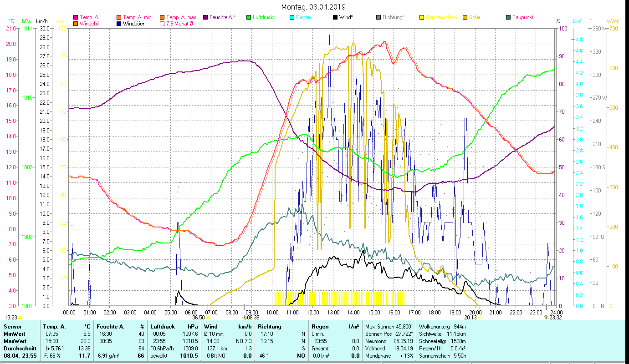Click the purple Feuchte A.* legend swatch
This screenshot has height=364, width=629.
[205, 18]
